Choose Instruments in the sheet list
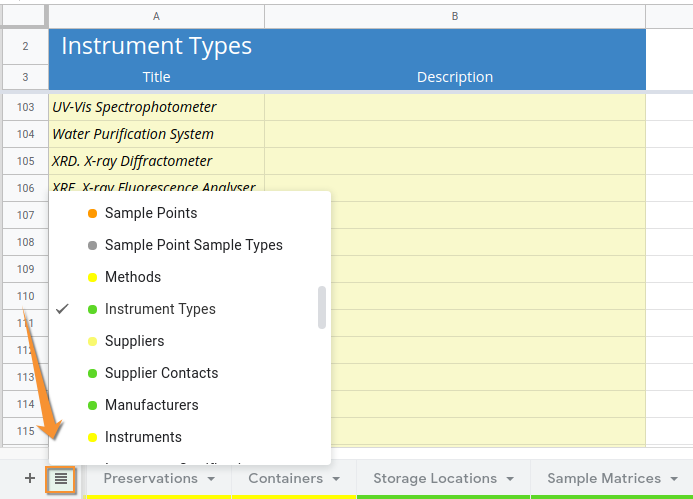This screenshot has width=693, height=499. 143,437
